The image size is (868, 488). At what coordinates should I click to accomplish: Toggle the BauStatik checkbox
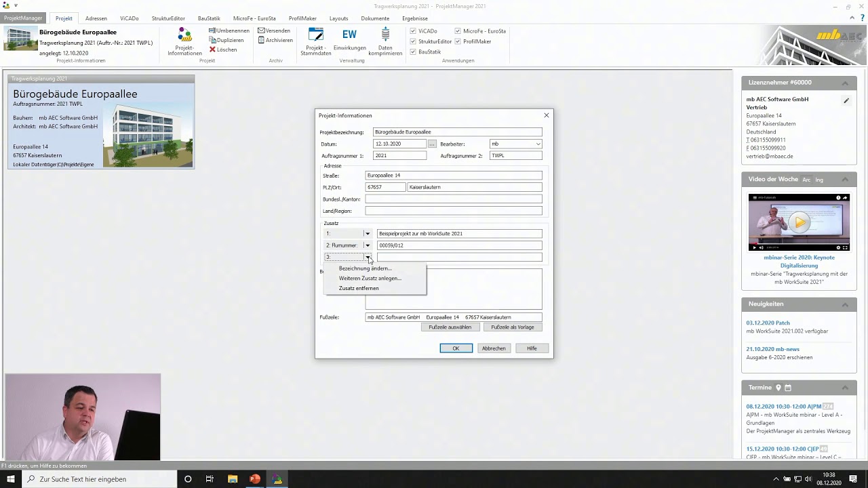413,52
